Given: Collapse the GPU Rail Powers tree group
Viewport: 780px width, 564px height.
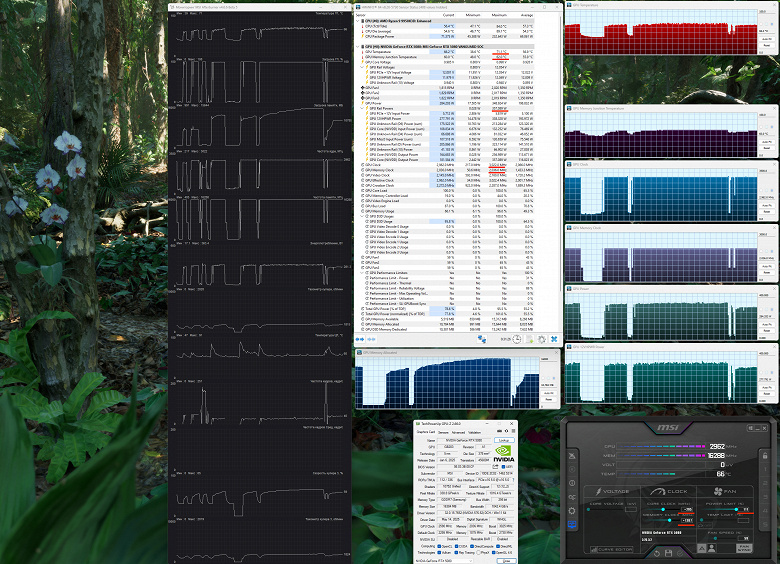Looking at the screenshot, I should pos(363,108).
